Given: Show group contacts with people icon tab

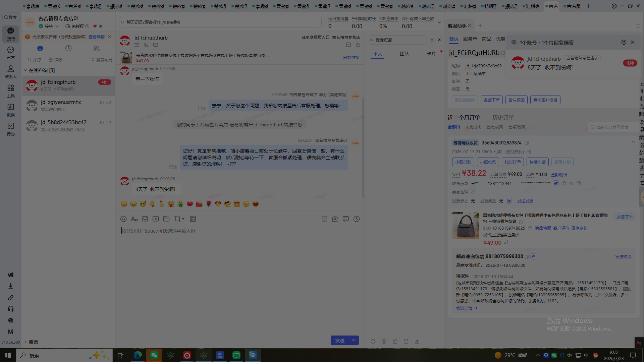Looking at the screenshot, I should click(x=97, y=49).
